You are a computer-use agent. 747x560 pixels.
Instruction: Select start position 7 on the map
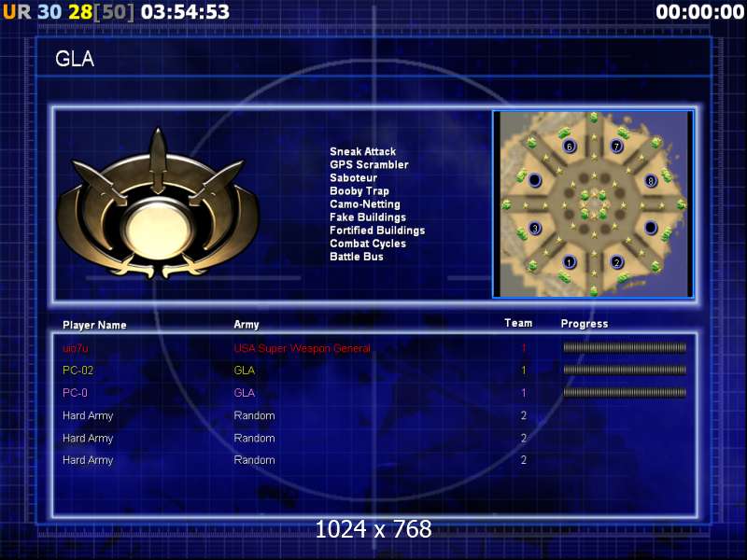616,146
